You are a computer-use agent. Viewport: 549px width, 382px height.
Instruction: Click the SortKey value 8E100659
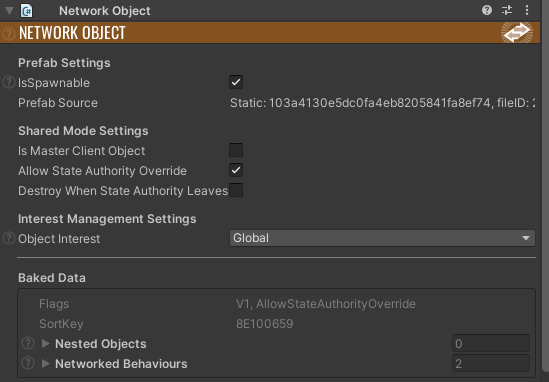[x=265, y=324]
